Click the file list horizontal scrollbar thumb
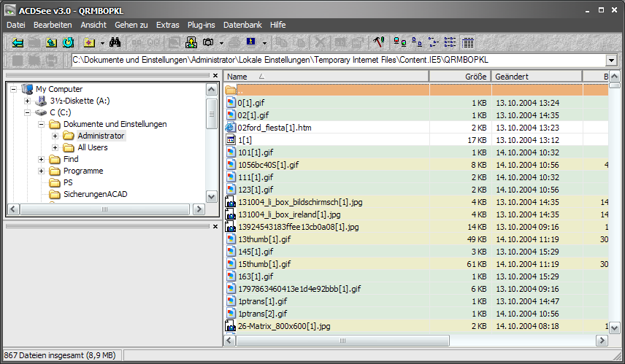The width and height of the screenshot is (625, 364). 342,341
